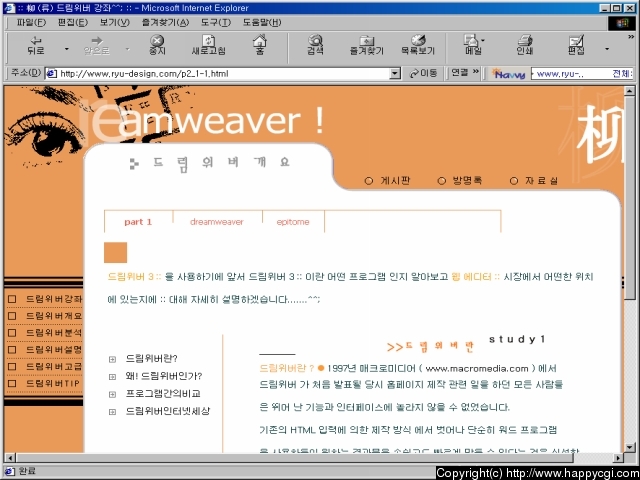Viewport: 640px width, 480px height.
Task: Open the 도움말(H) menu
Action: click(x=262, y=23)
